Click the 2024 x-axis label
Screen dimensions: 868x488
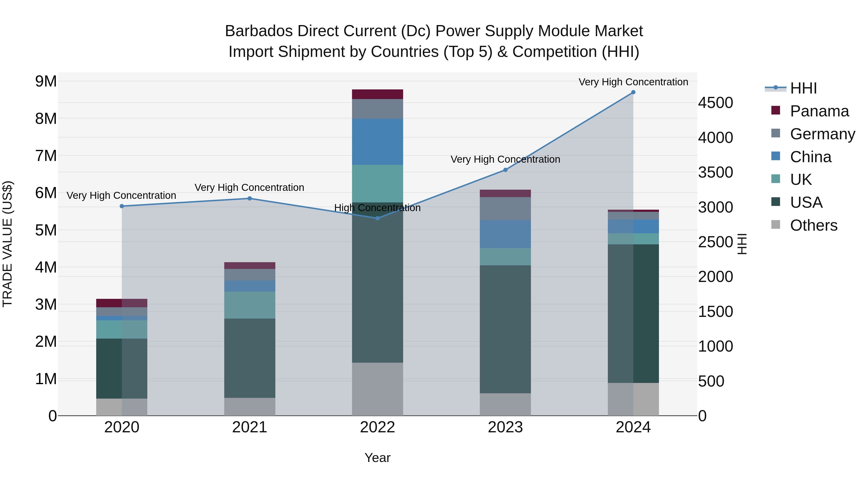pos(633,427)
